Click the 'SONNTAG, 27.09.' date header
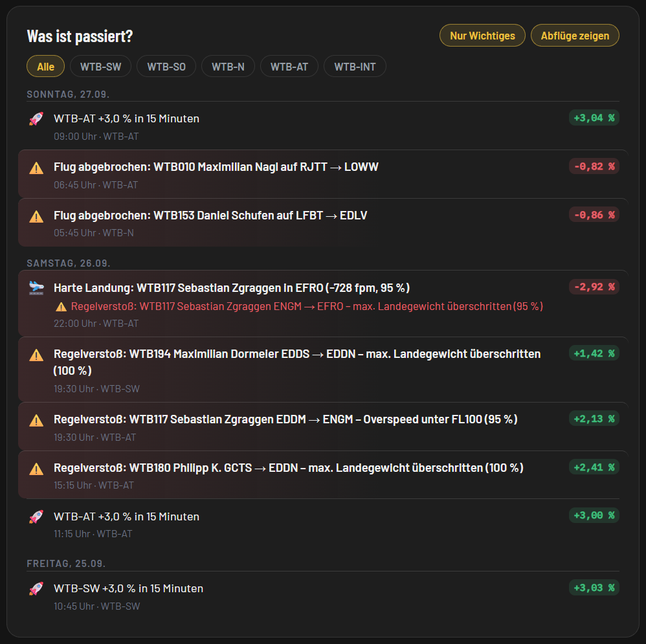This screenshot has width=646, height=644. tap(68, 94)
